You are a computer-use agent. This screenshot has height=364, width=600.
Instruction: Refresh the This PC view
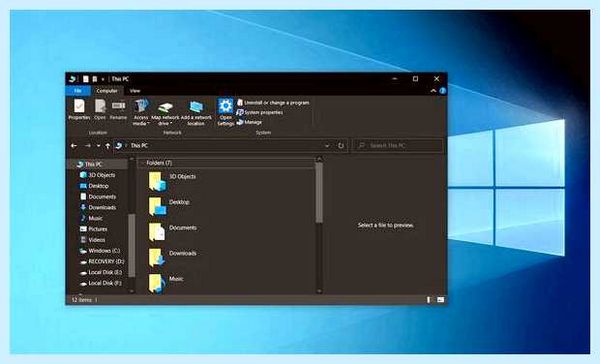coord(341,145)
